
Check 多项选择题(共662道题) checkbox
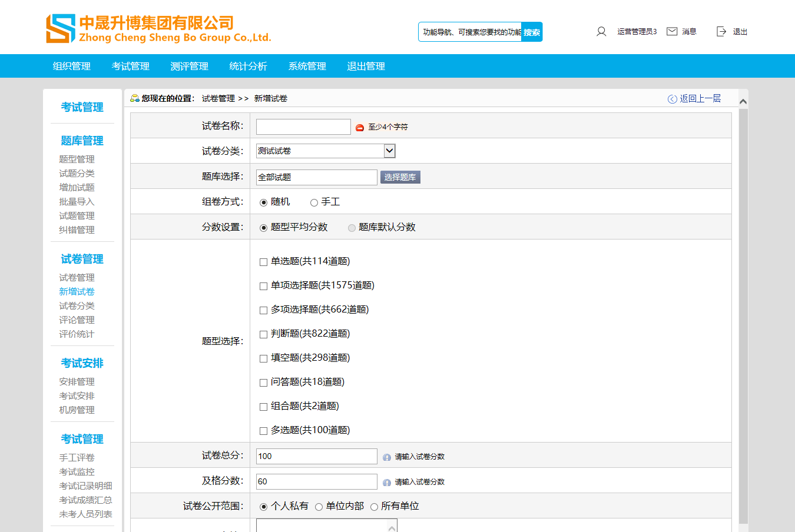click(263, 310)
